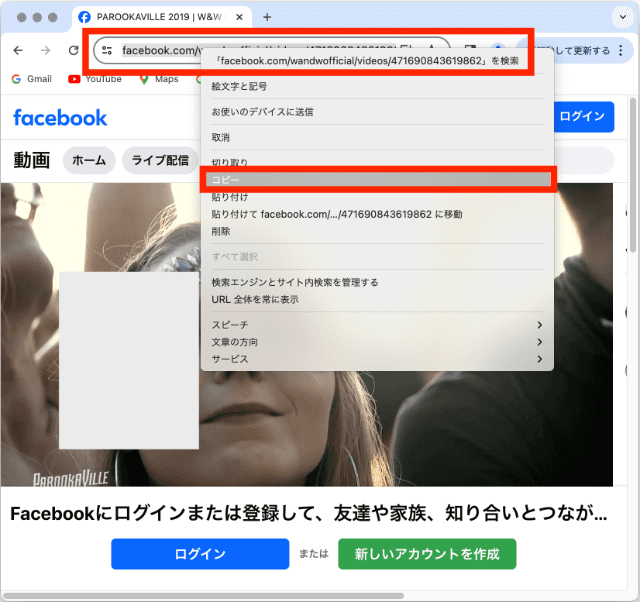Close the PAROOKAVILLE 2019 tab
The image size is (640, 602).
(240, 17)
